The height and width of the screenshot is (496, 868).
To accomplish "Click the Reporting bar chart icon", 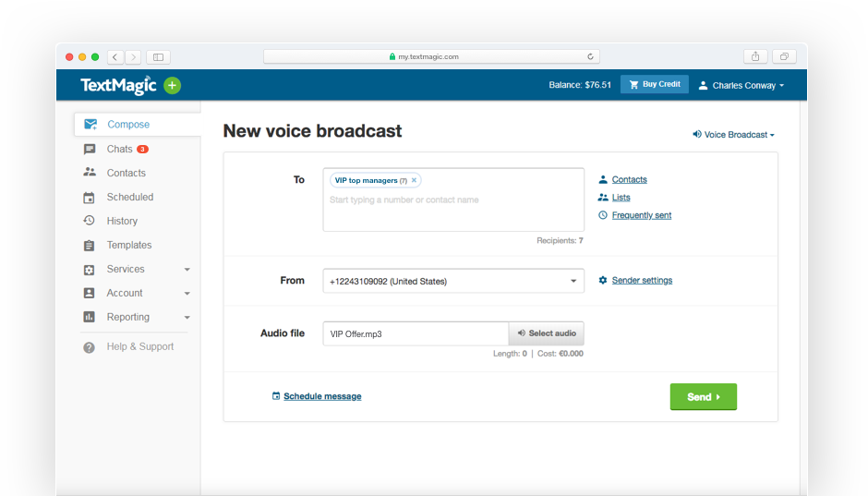I will pyautogui.click(x=89, y=317).
